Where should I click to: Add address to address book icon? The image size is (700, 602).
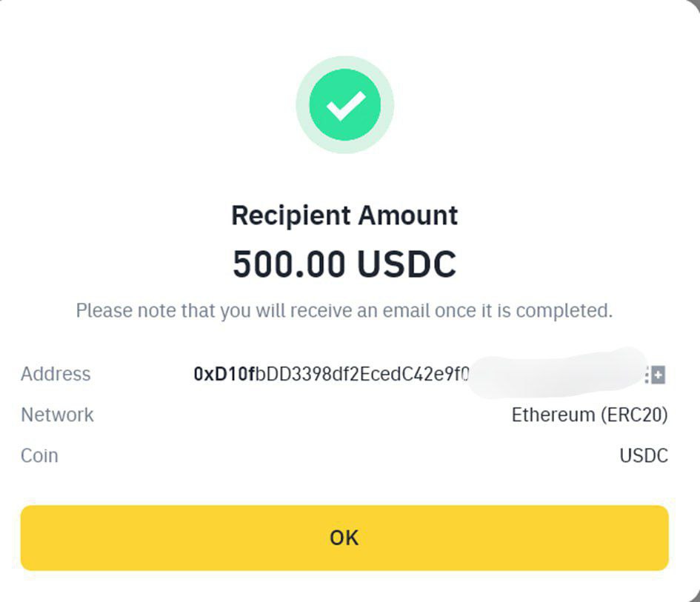656,375
